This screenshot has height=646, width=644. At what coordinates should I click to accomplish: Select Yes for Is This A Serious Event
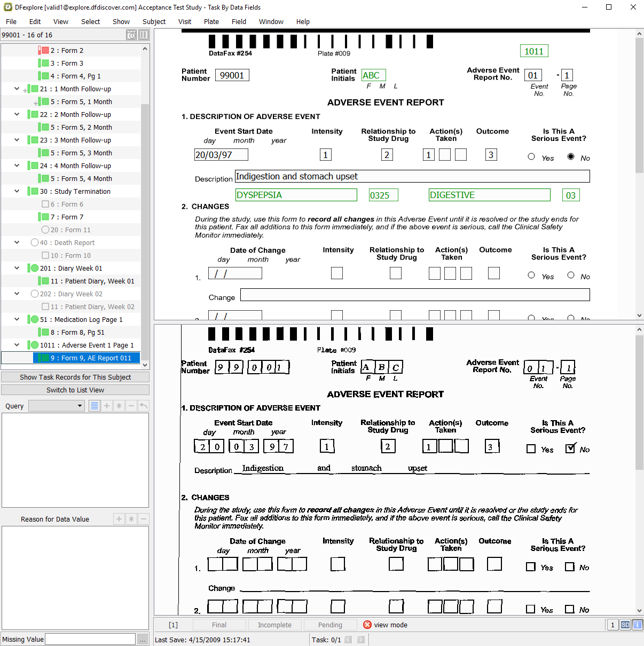click(x=531, y=156)
